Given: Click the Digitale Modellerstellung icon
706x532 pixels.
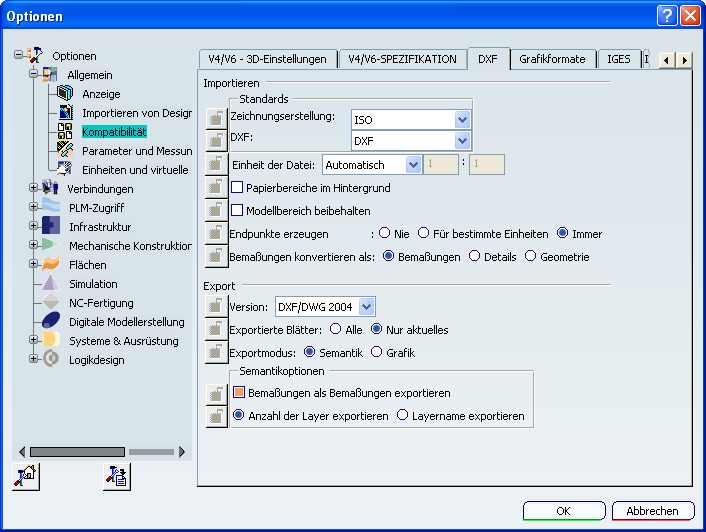Looking at the screenshot, I should [51, 322].
